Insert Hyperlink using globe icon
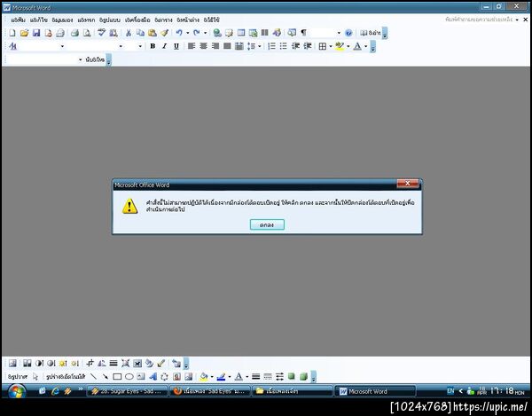Screen dimensions: 532x416 pos(217,33)
